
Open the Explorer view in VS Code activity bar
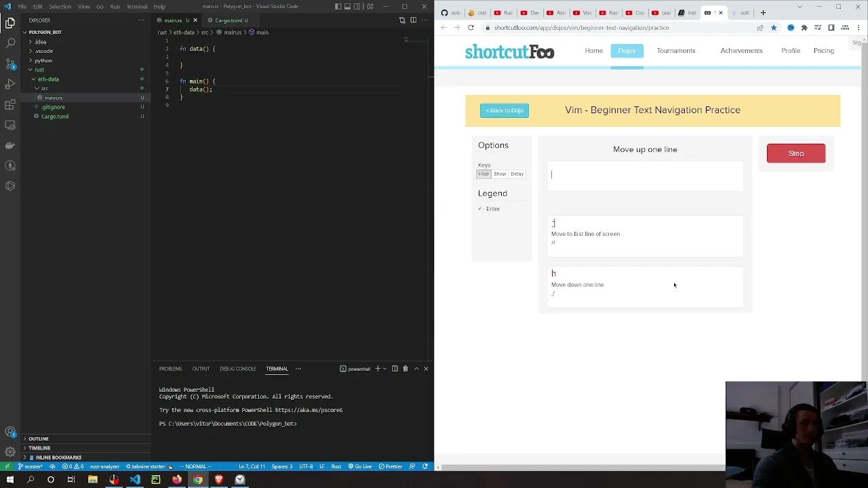(10, 23)
